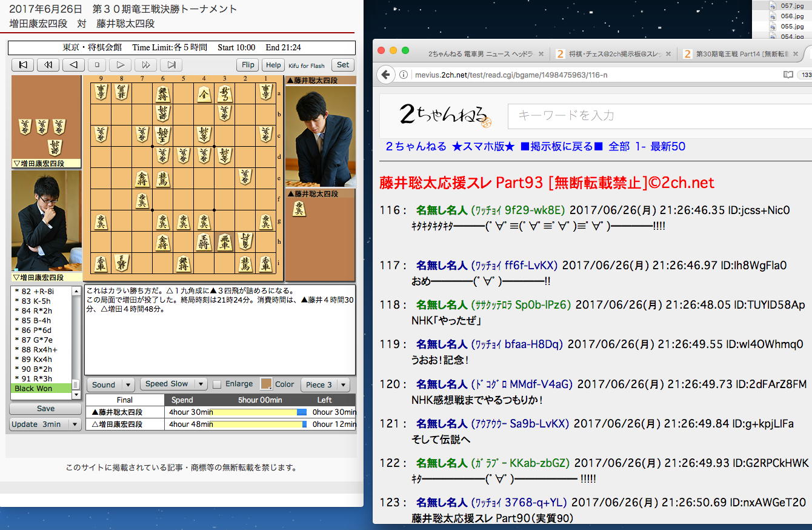Viewport: 812px width, 530px height.
Task: Click Fujii's 4hour 30min spent-time bar
Action: click(x=259, y=412)
